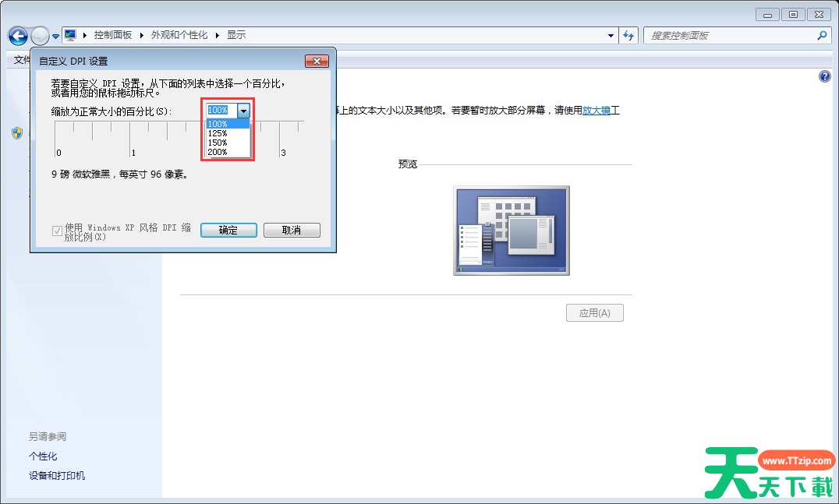839x504 pixels.
Task: Open the 外观和个性化 breadcrumb
Action: pos(179,35)
